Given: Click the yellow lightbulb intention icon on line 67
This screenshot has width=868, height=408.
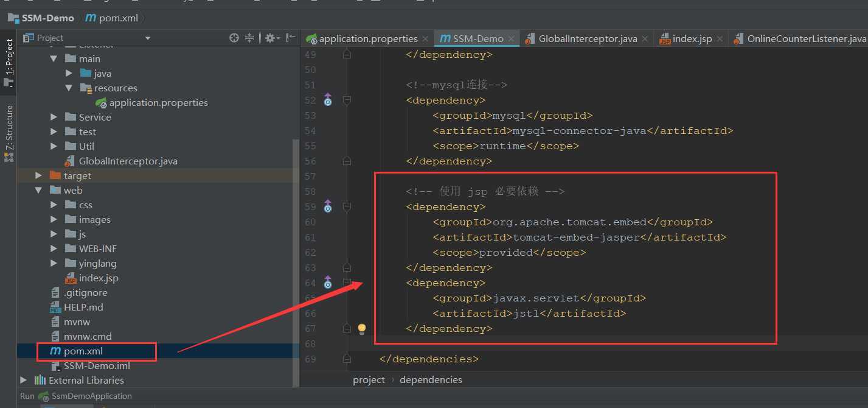Looking at the screenshot, I should click(362, 329).
